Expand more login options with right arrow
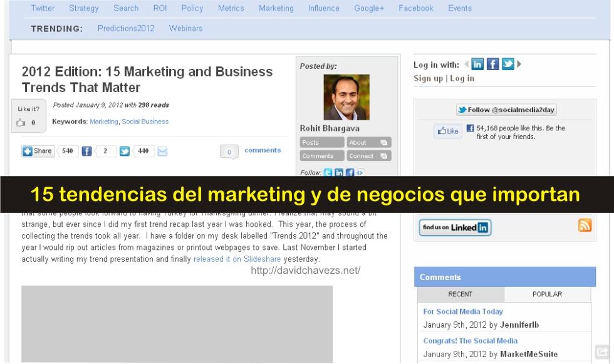 coord(519,63)
